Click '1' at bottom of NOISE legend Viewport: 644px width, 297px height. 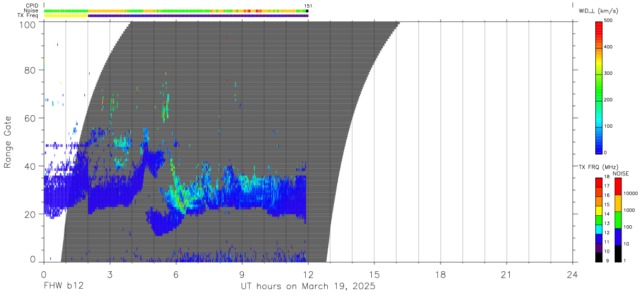pos(625,260)
